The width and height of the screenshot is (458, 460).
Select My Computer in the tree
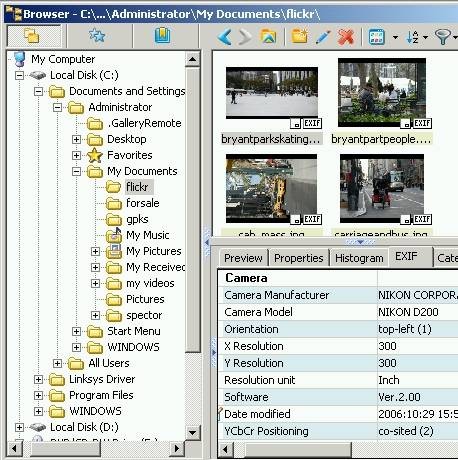click(x=63, y=59)
